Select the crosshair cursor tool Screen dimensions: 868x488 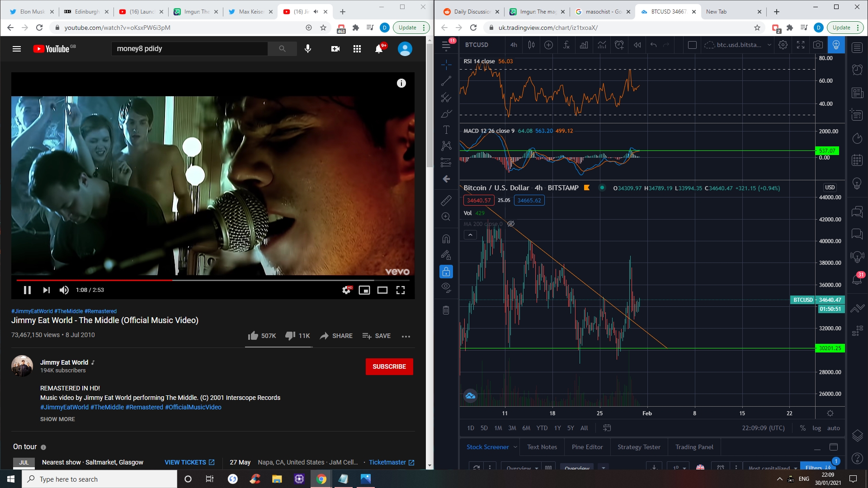(x=446, y=65)
